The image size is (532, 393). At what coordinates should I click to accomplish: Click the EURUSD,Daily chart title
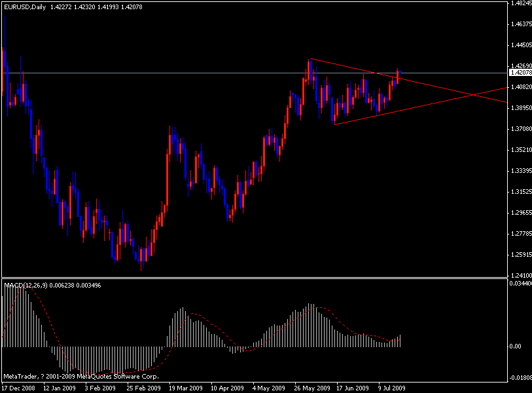pos(25,7)
